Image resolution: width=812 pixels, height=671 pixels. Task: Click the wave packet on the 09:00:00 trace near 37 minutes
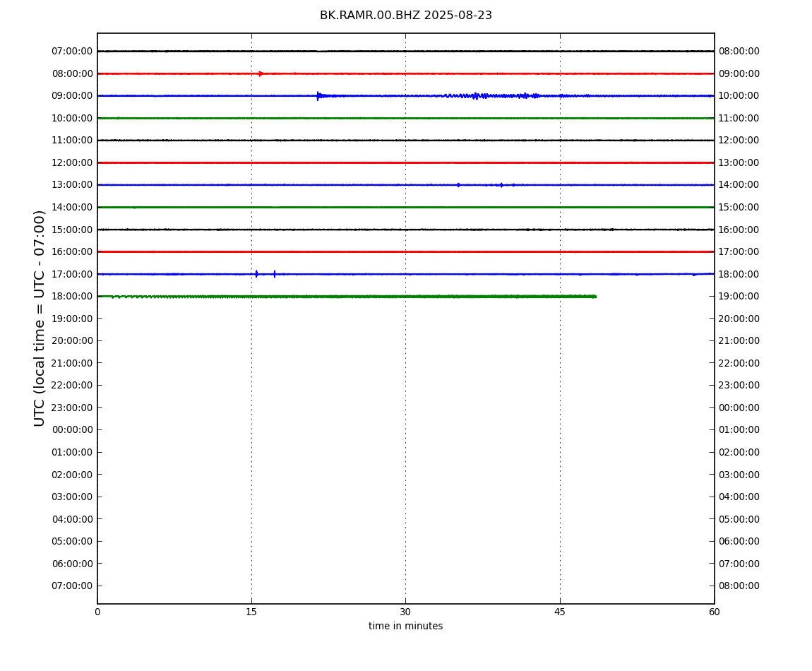click(x=477, y=96)
